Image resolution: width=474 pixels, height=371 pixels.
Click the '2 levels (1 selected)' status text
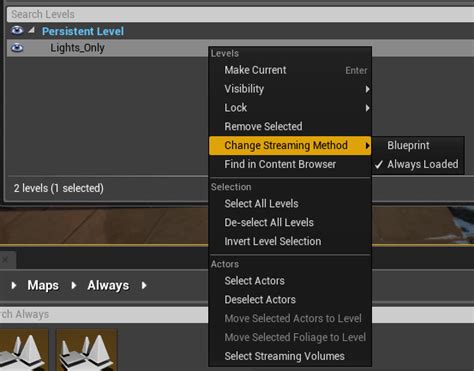(x=59, y=188)
